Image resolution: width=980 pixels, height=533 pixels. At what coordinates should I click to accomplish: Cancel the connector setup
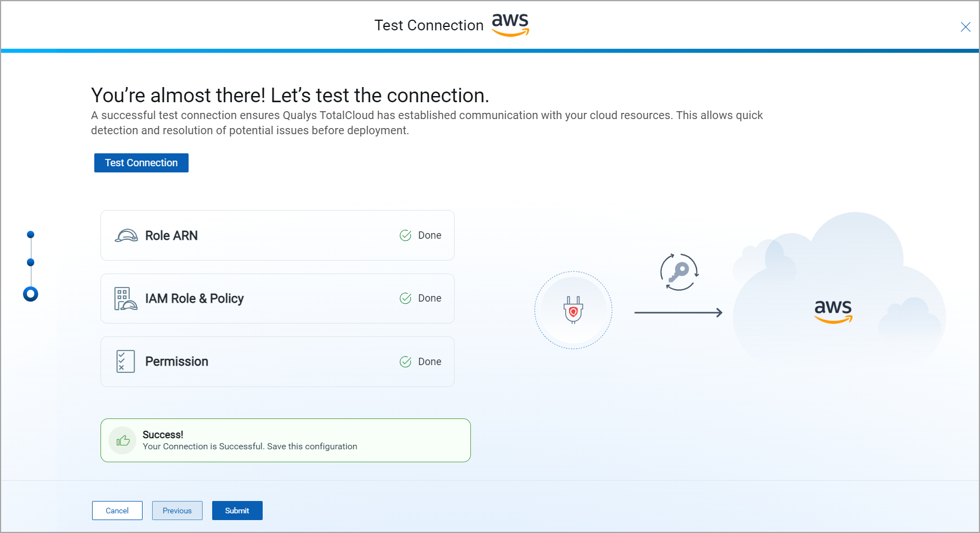tap(117, 511)
